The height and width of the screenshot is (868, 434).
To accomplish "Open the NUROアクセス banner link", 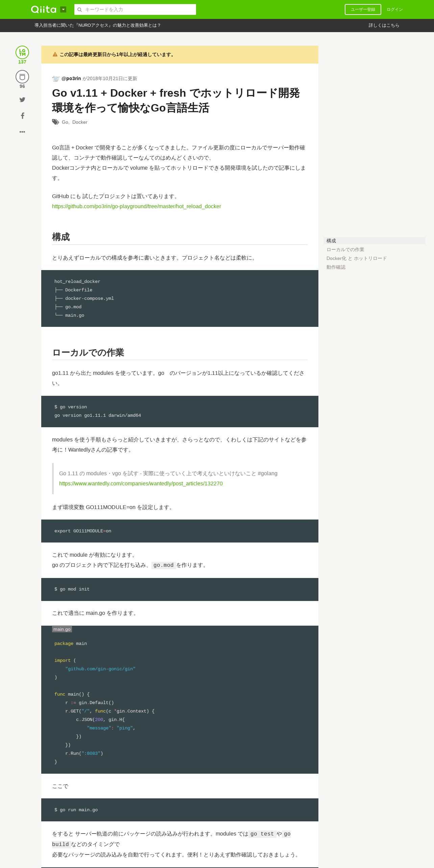I will 97,25.
